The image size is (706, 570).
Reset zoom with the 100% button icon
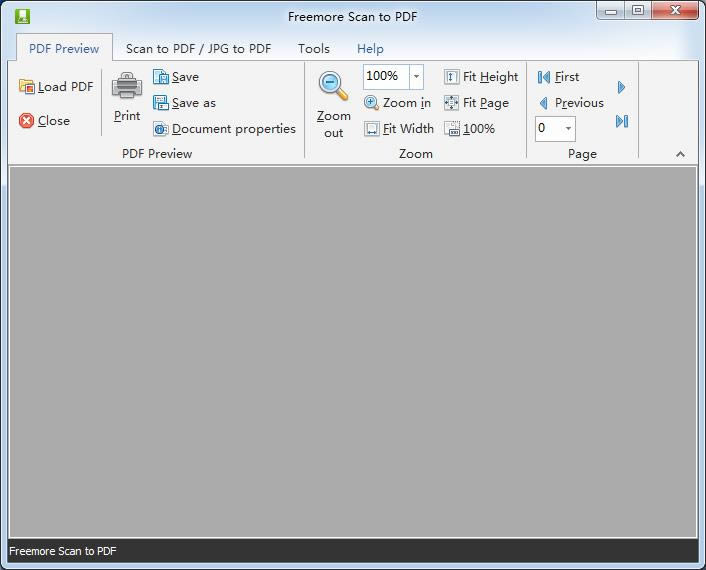(x=452, y=129)
